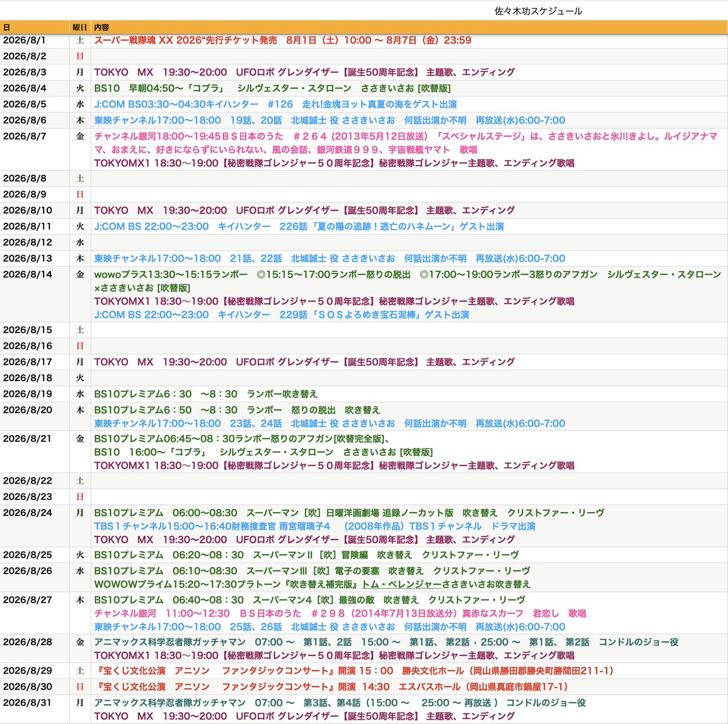The width and height of the screenshot is (728, 724).
Task: Click the wowoプラス ランボー entry on 8/14
Action: [x=408, y=281]
